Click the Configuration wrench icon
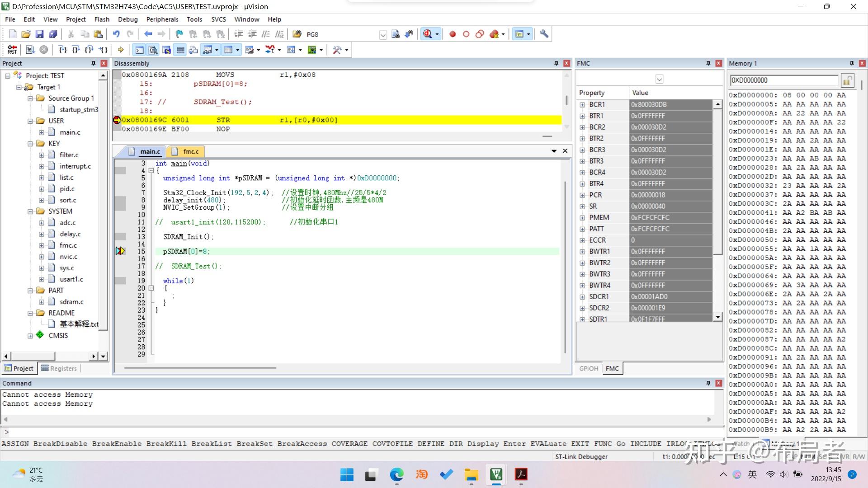868x488 pixels. coord(544,34)
